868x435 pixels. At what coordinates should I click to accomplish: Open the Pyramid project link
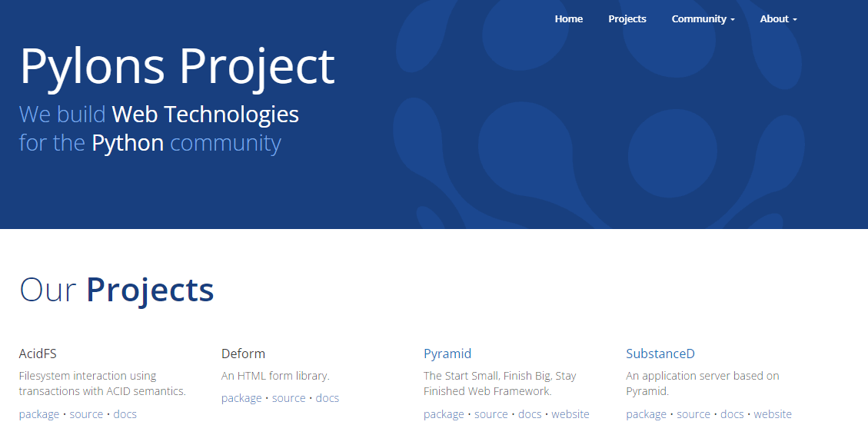tap(447, 354)
